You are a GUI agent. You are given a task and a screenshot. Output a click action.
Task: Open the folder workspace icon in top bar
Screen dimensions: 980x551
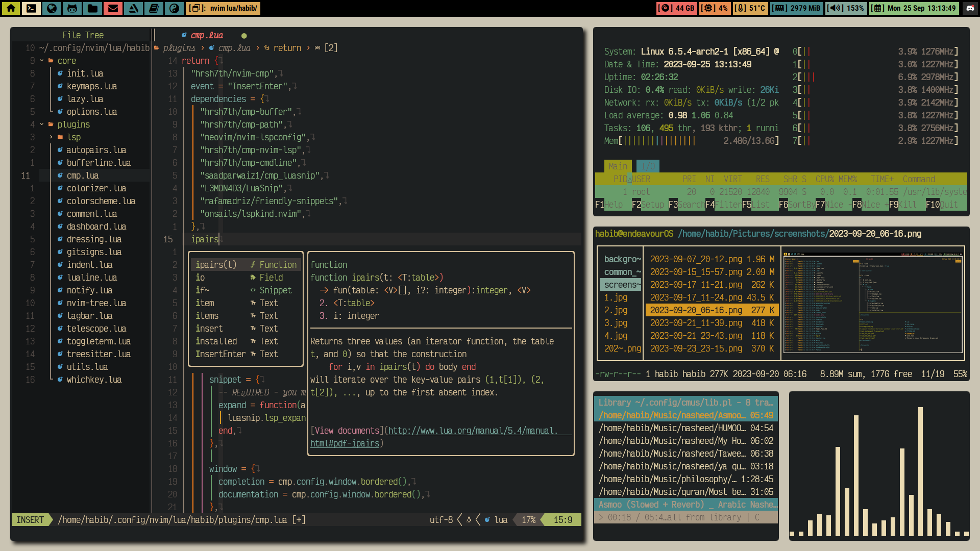pyautogui.click(x=92, y=8)
